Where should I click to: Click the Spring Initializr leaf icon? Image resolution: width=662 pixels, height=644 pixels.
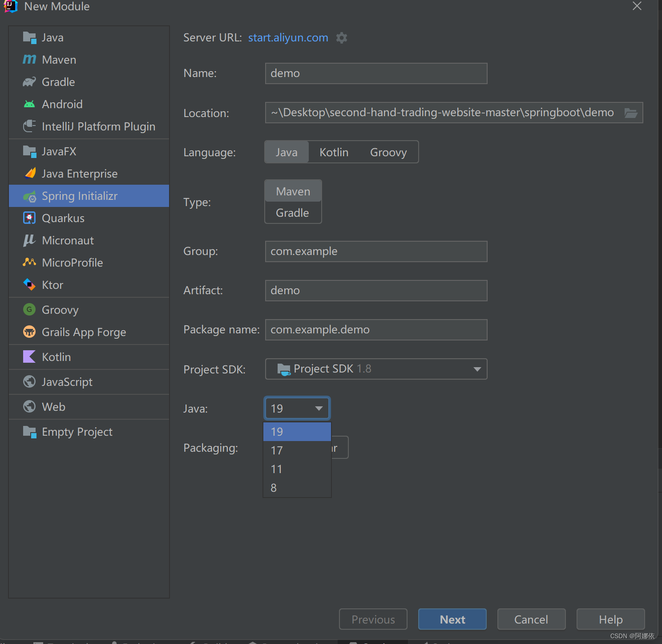click(29, 196)
